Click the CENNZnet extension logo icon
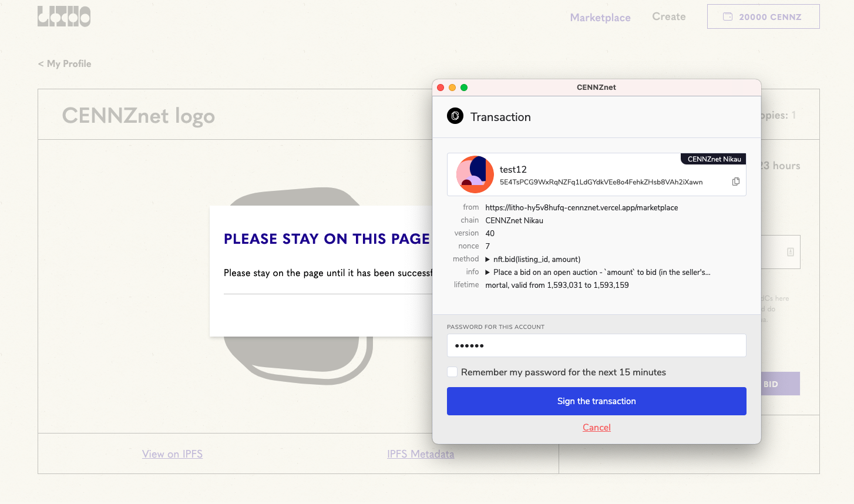This screenshot has width=854, height=504. (455, 116)
